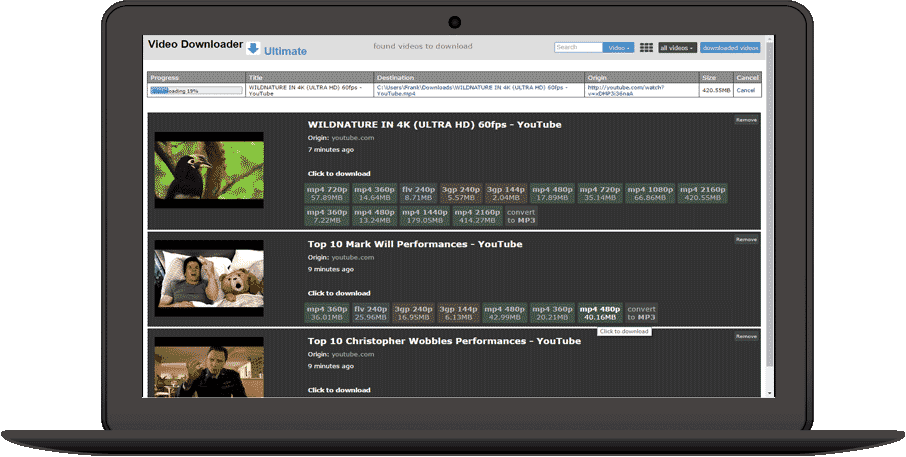
Task: Click the blue download arrow logo icon
Action: pos(253,49)
